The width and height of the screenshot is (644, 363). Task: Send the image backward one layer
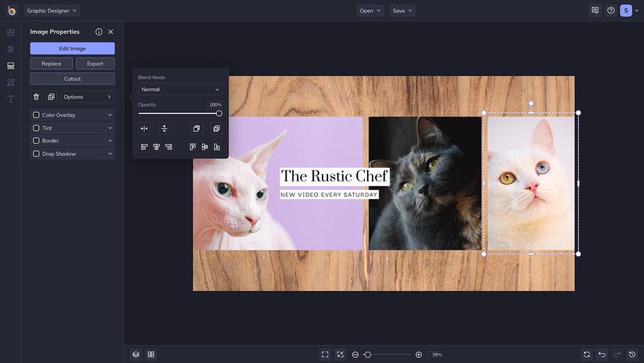coord(216,128)
